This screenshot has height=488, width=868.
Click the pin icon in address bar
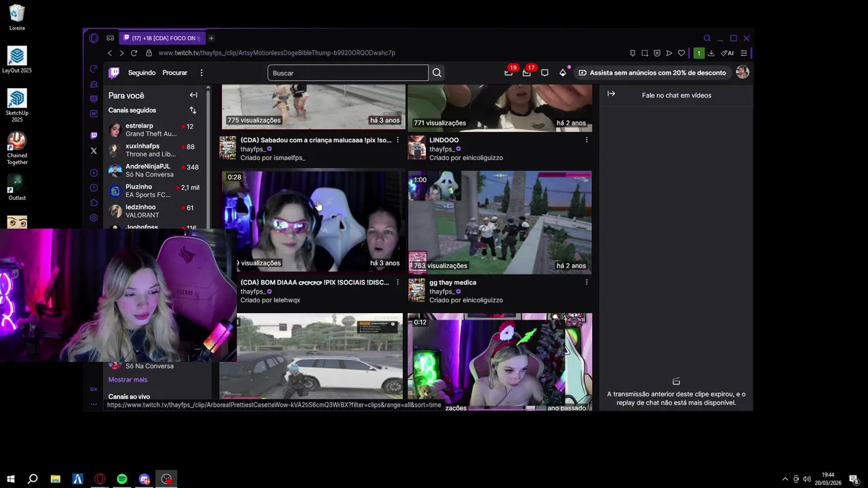pos(633,53)
